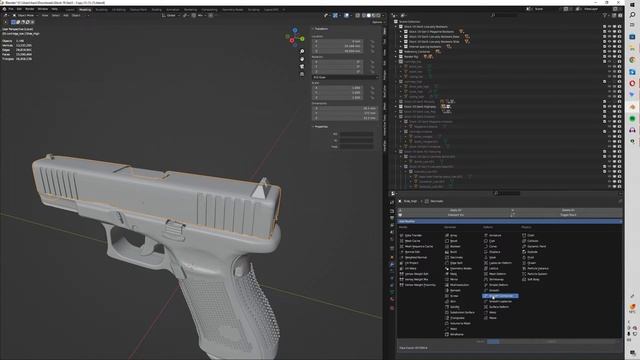The height and width of the screenshot is (360, 640).
Task: Click the zoom magnifier icon in the viewport
Action: pyautogui.click(x=302, y=51)
